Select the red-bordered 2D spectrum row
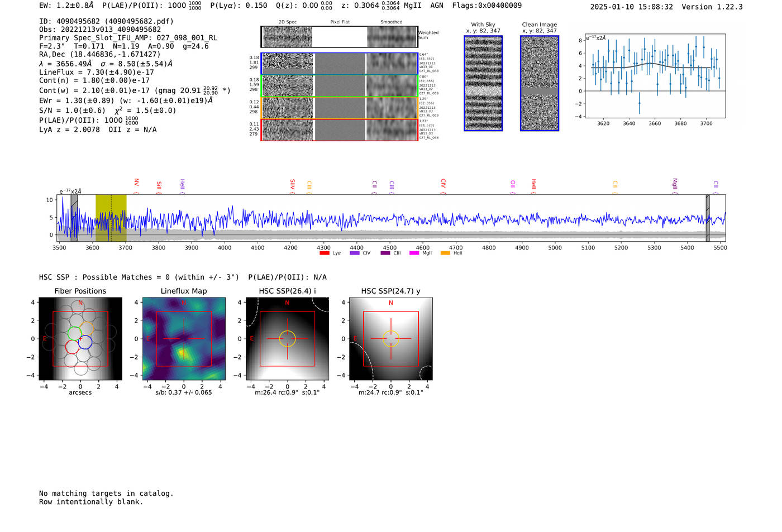782x532 pixels. pos(339,130)
